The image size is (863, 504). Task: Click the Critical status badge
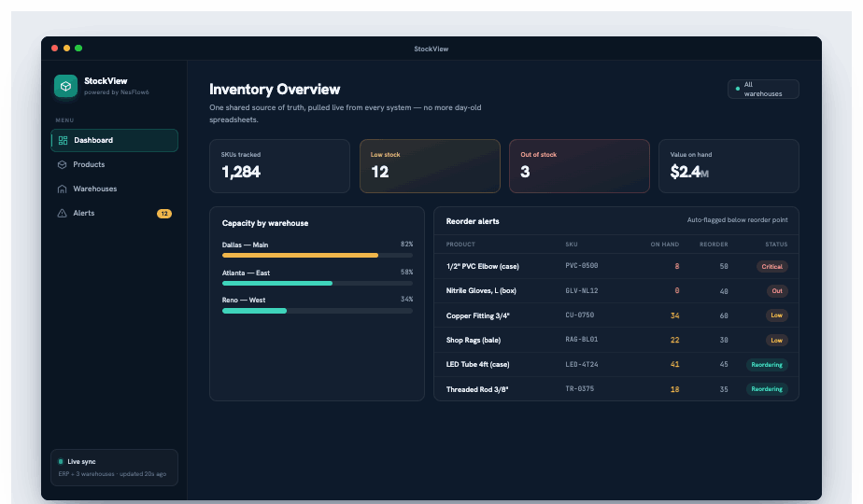pyautogui.click(x=771, y=266)
